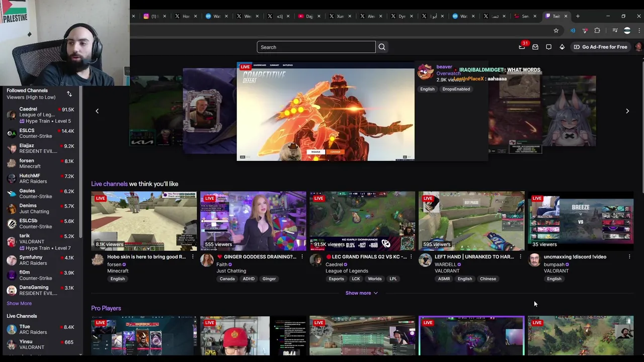The image size is (644, 362).
Task: Open the forsen stream card options menu
Action: click(x=192, y=257)
